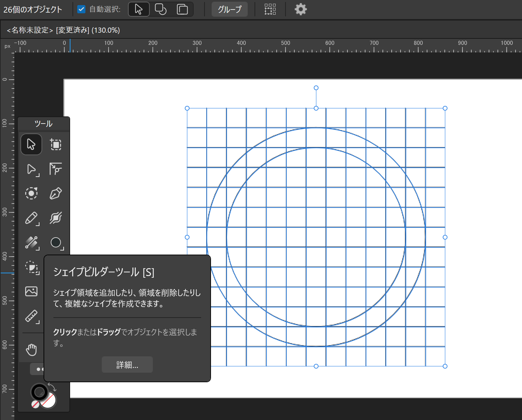The image size is (522, 420).
Task: Click the 詳細... button in tooltip
Action: (127, 365)
